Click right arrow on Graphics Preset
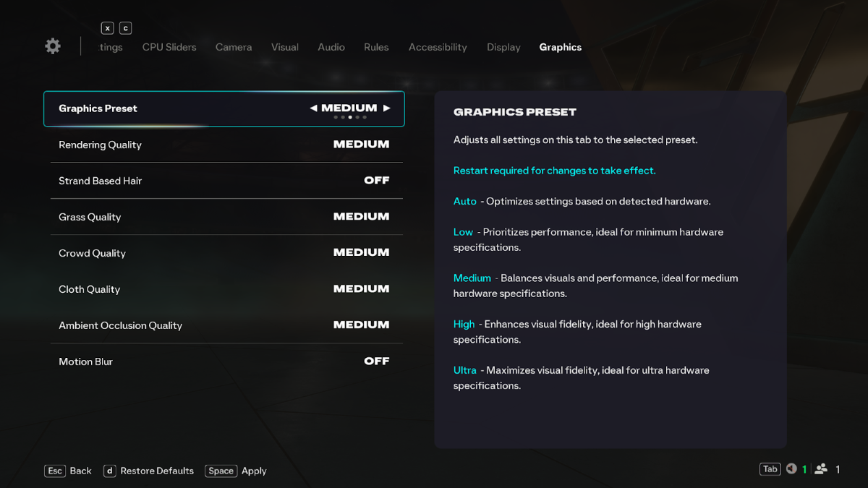868x488 pixels. tap(387, 108)
